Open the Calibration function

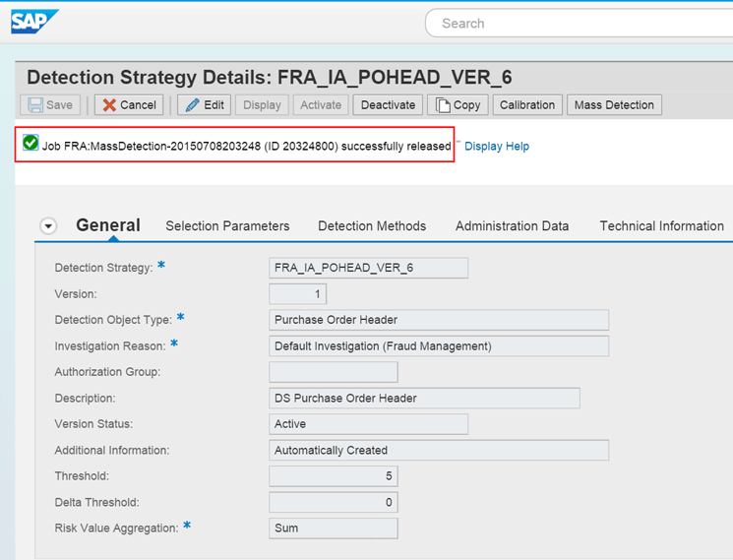click(x=527, y=104)
